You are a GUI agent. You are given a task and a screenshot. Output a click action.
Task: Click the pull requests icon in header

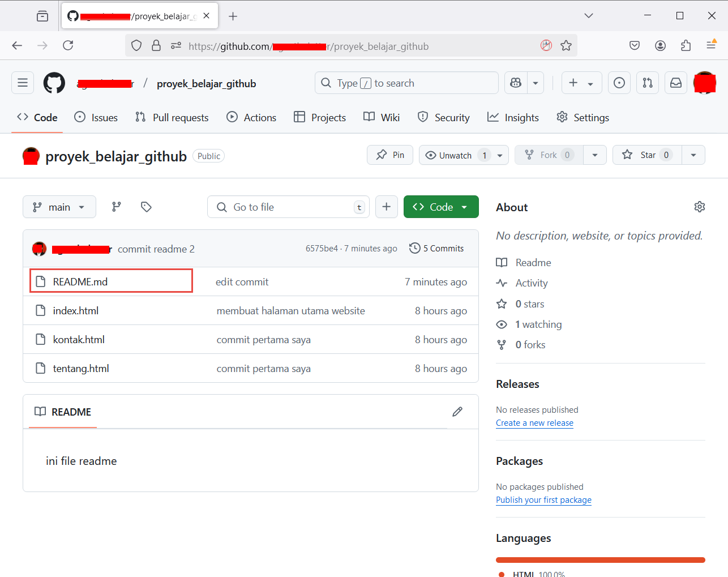coord(648,83)
